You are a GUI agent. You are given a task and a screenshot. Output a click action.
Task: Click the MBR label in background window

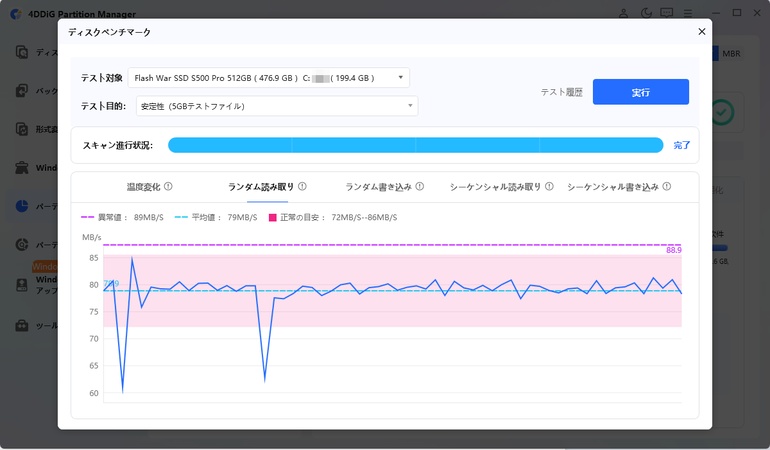(x=731, y=54)
